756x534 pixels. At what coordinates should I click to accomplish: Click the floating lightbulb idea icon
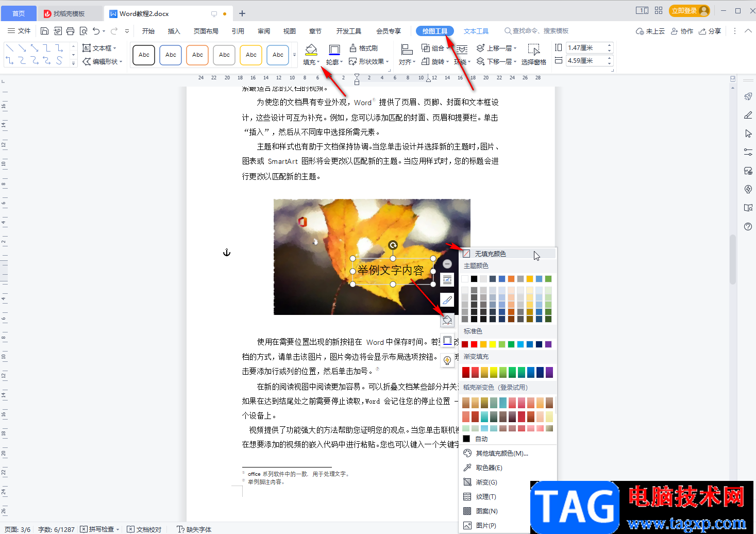(x=447, y=360)
